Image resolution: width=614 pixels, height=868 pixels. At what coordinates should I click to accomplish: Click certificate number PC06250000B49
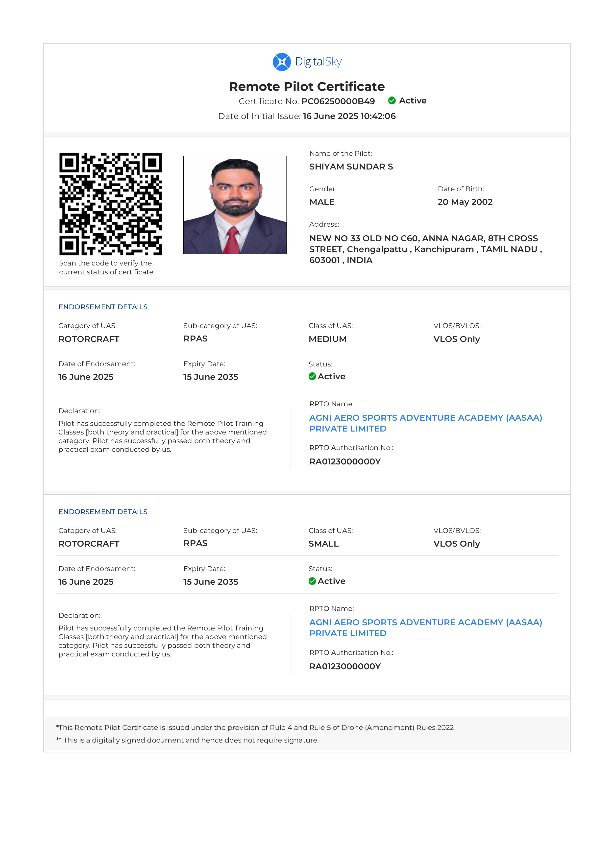[338, 101]
